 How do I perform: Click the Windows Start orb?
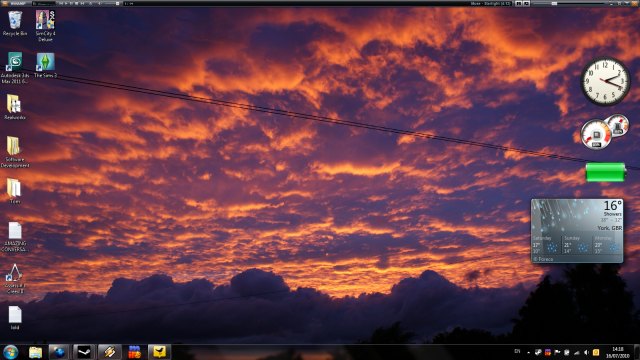coord(11,352)
